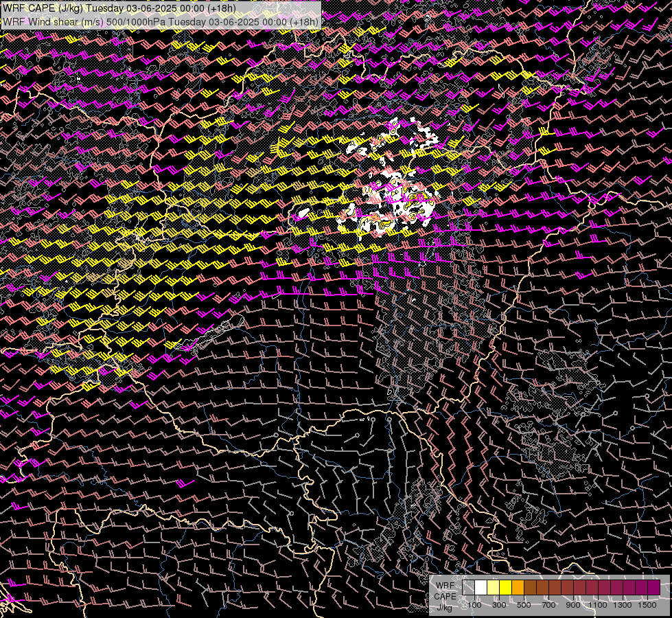Click the '700' legend tick label
Image resolution: width=672 pixels, height=618 pixels.
tap(548, 605)
